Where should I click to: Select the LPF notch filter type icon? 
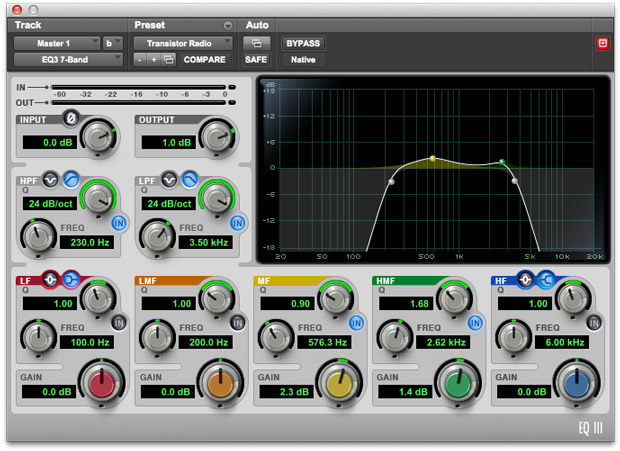169,180
